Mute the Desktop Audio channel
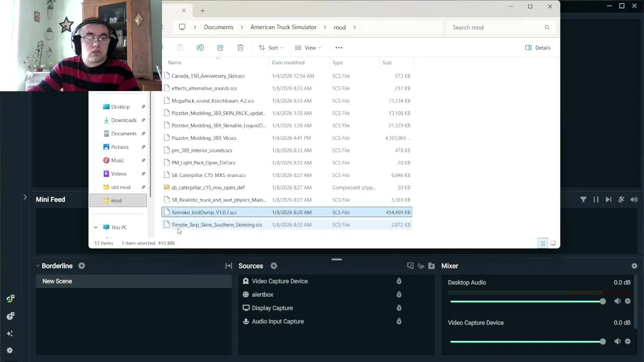 (617, 301)
